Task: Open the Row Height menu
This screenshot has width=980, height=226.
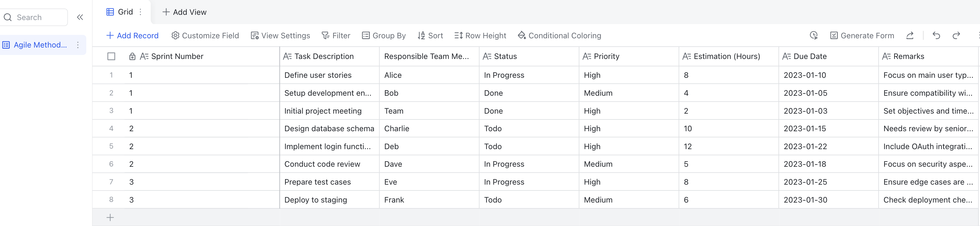Action: 480,36
